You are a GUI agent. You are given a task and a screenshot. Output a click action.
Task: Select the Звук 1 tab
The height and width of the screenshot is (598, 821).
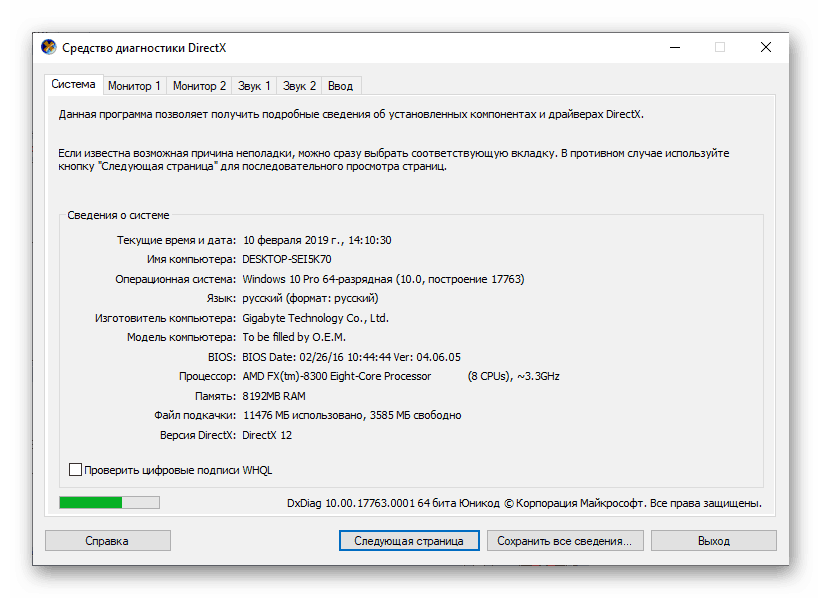click(254, 86)
